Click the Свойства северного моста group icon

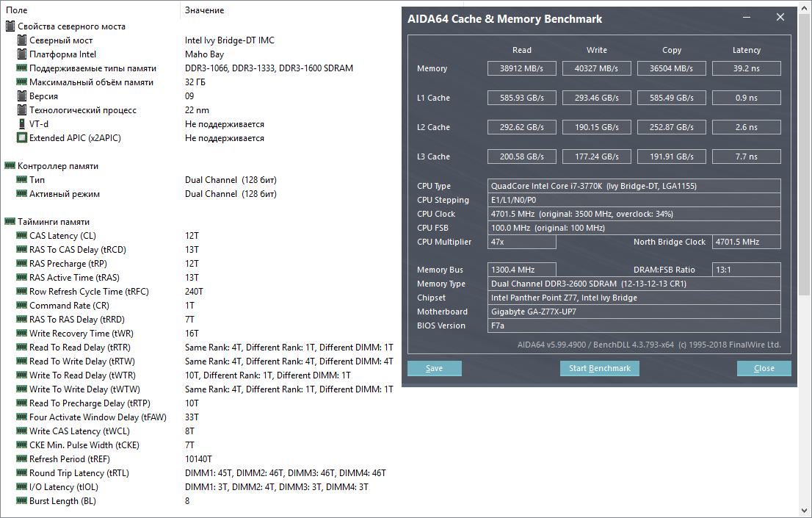tap(10, 26)
